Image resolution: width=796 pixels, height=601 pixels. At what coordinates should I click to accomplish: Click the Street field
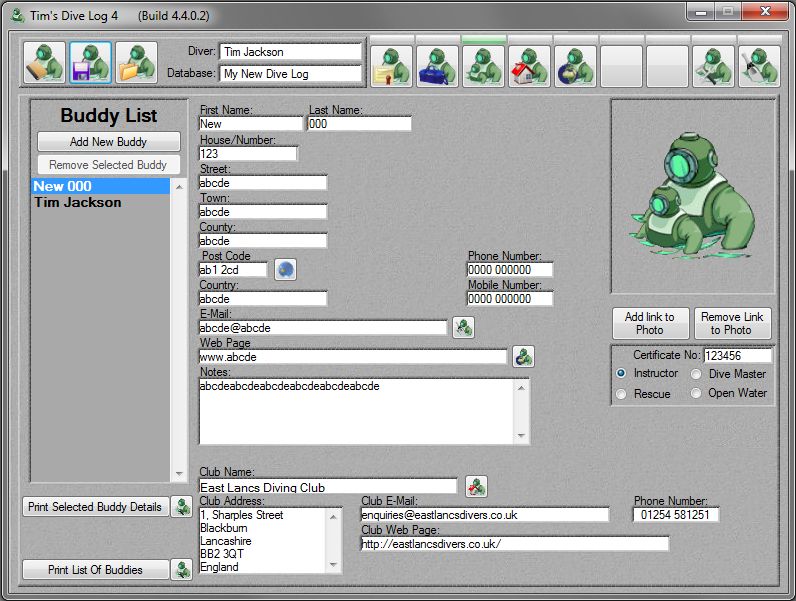pos(263,183)
